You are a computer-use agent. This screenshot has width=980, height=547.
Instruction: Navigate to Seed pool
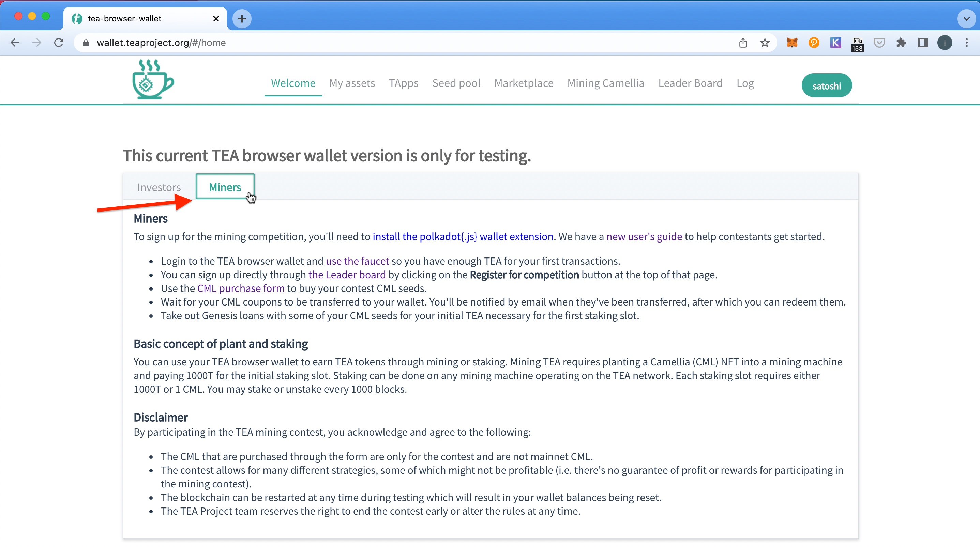pos(456,83)
